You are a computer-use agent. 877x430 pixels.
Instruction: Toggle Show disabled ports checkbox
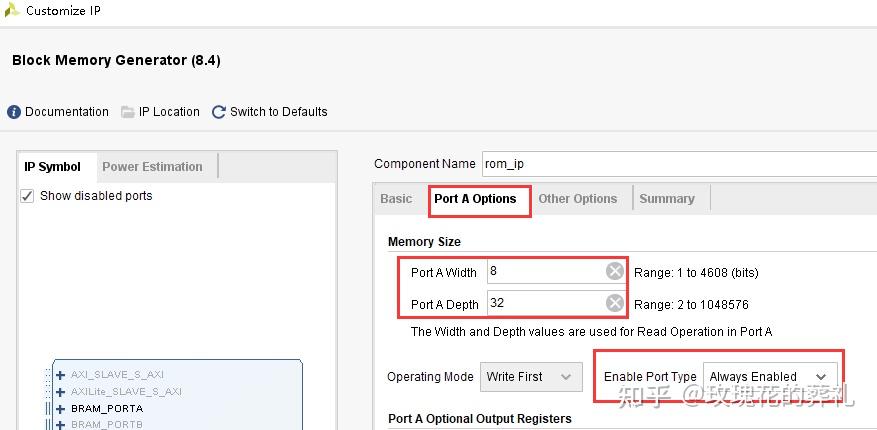[x=28, y=196]
